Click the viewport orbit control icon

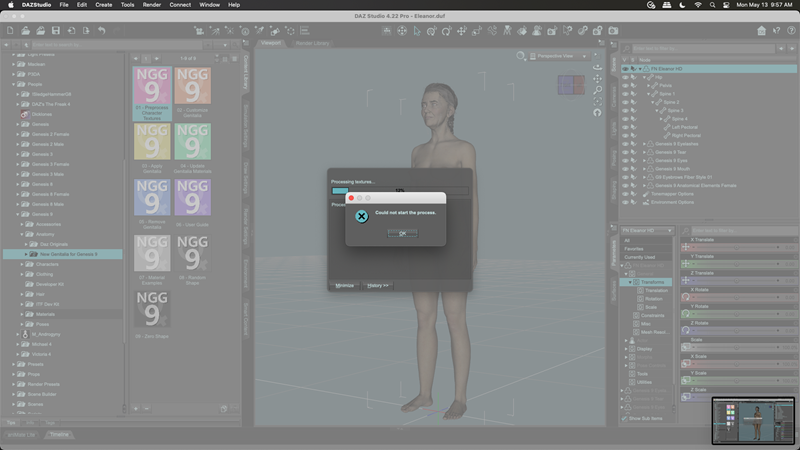point(597,67)
